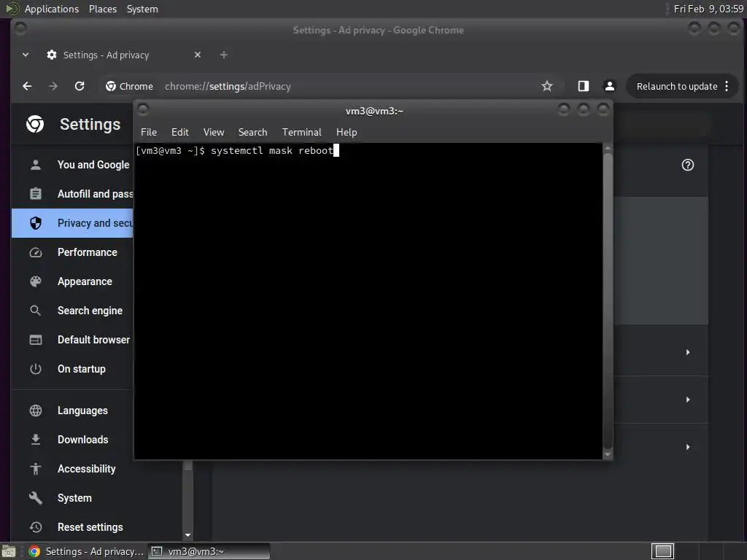Open Chrome side panel icon
The width and height of the screenshot is (747, 560).
pos(583,86)
